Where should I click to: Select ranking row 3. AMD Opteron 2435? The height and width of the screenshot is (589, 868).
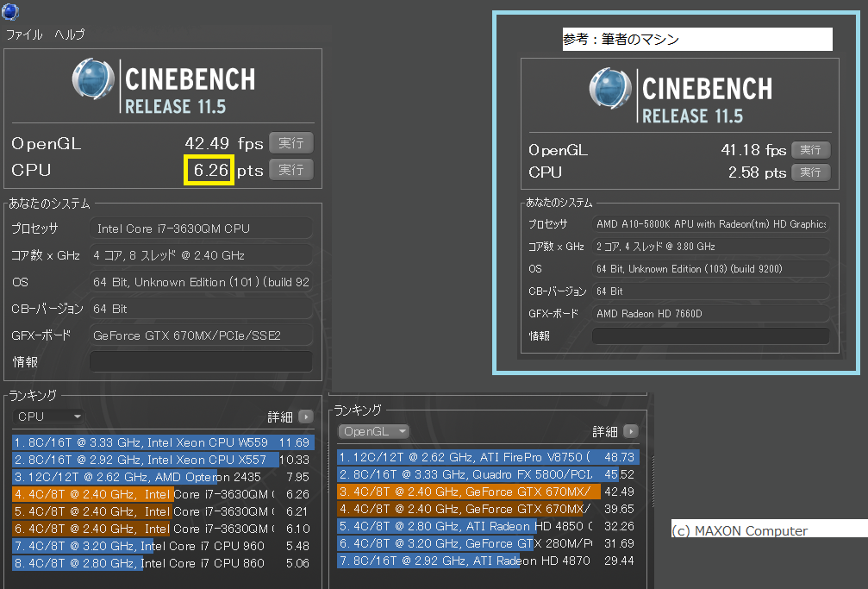pos(163,477)
